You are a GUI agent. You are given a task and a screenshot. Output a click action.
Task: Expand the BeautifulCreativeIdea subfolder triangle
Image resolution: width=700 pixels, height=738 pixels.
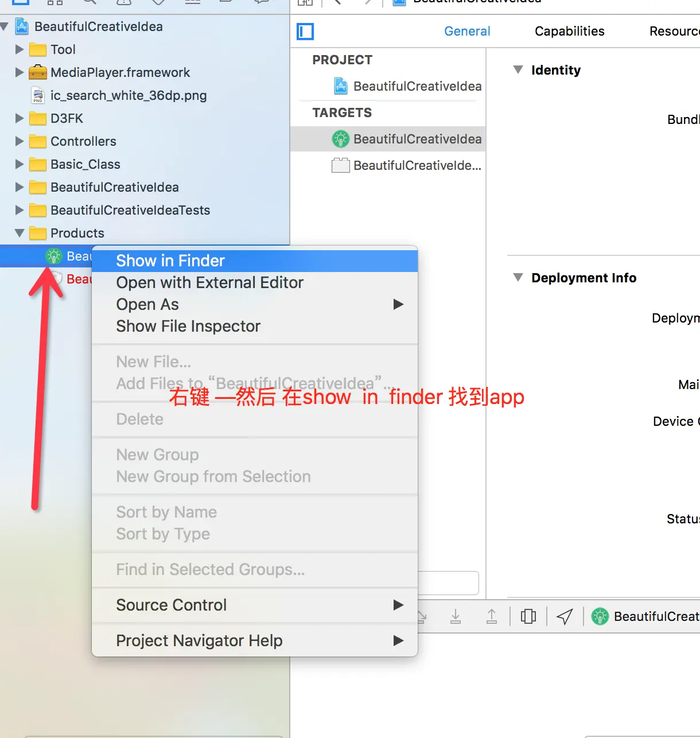(x=20, y=187)
